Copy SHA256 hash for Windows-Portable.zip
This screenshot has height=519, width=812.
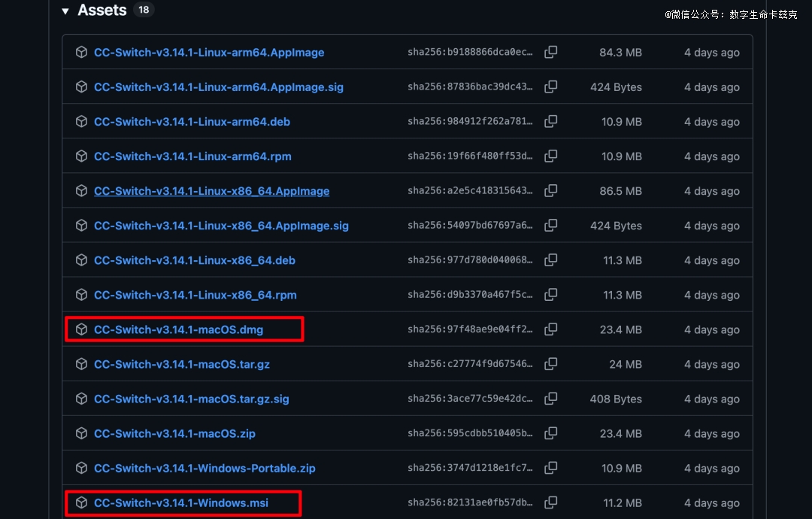pos(551,467)
